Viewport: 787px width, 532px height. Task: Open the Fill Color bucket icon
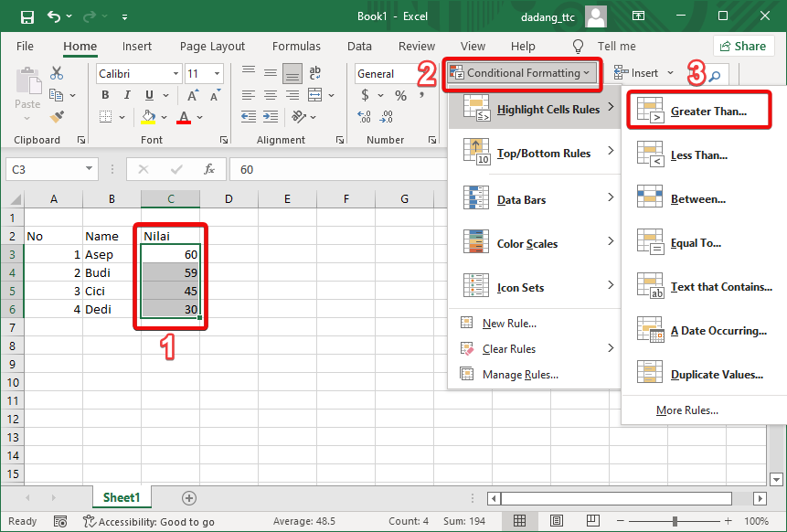146,116
